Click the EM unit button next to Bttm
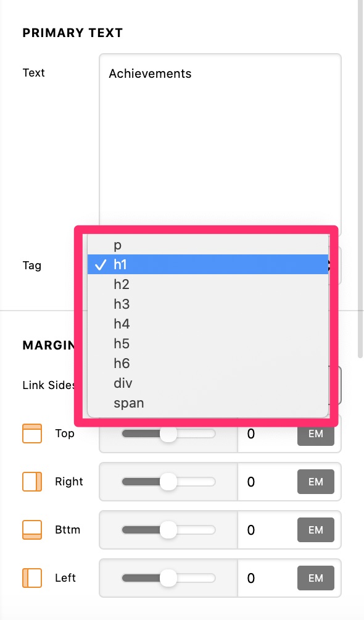 (315, 530)
